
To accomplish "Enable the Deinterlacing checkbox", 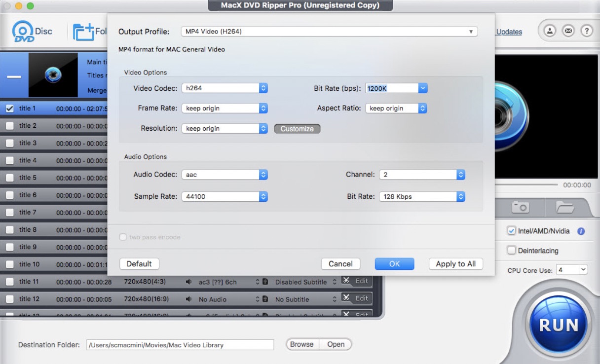I will (512, 251).
